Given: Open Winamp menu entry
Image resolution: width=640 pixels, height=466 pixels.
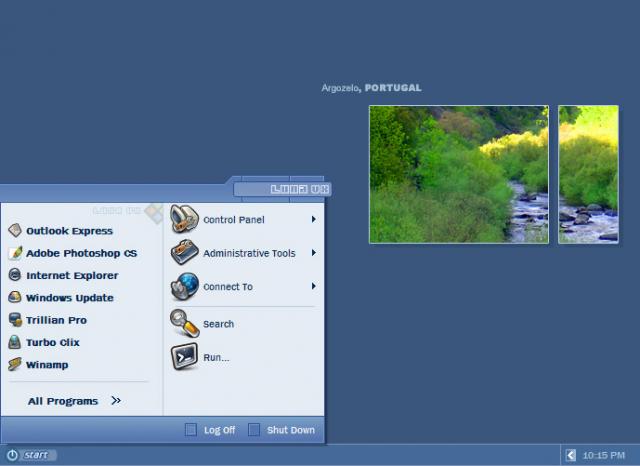Looking at the screenshot, I should 47,365.
